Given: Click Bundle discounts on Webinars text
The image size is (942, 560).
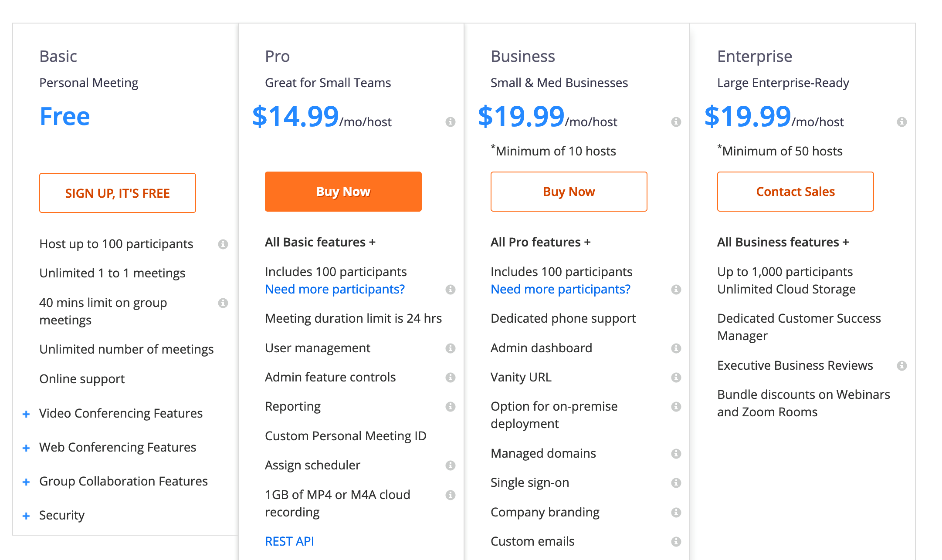Looking at the screenshot, I should pos(803,403).
